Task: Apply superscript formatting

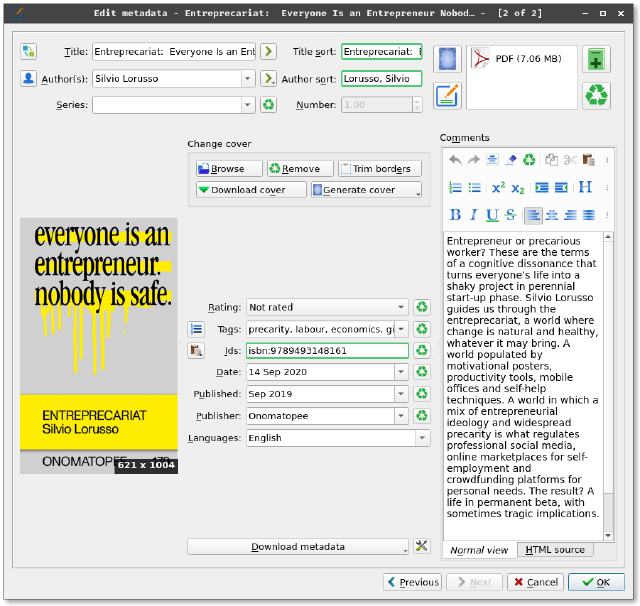Action: [x=498, y=188]
